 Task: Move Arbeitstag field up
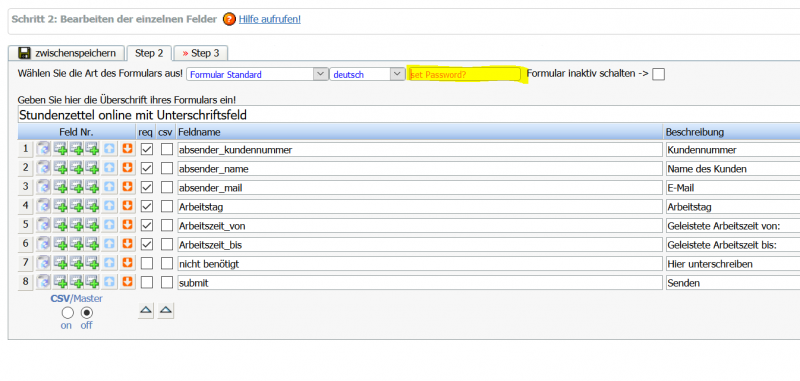coord(110,206)
